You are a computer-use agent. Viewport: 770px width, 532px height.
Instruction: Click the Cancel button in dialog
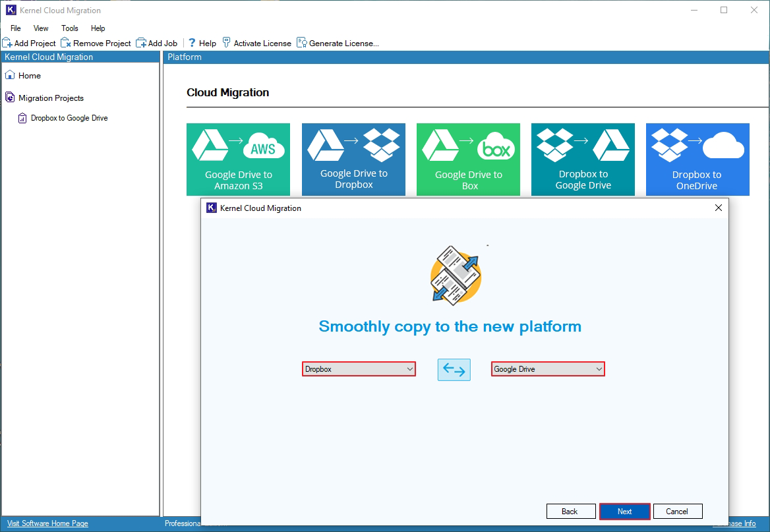[x=678, y=512]
